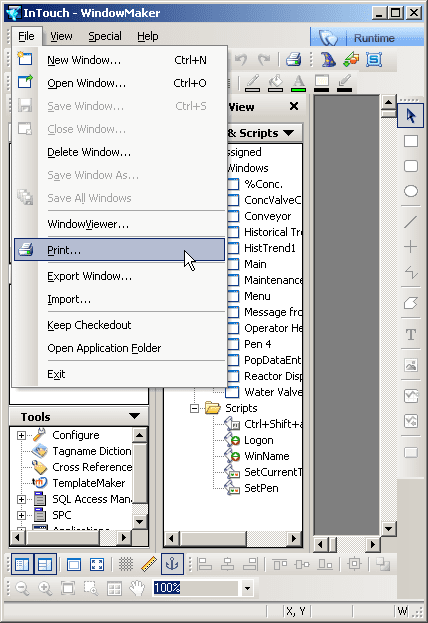The image size is (428, 623).
Task: Open the Main window item
Action: click(x=255, y=264)
